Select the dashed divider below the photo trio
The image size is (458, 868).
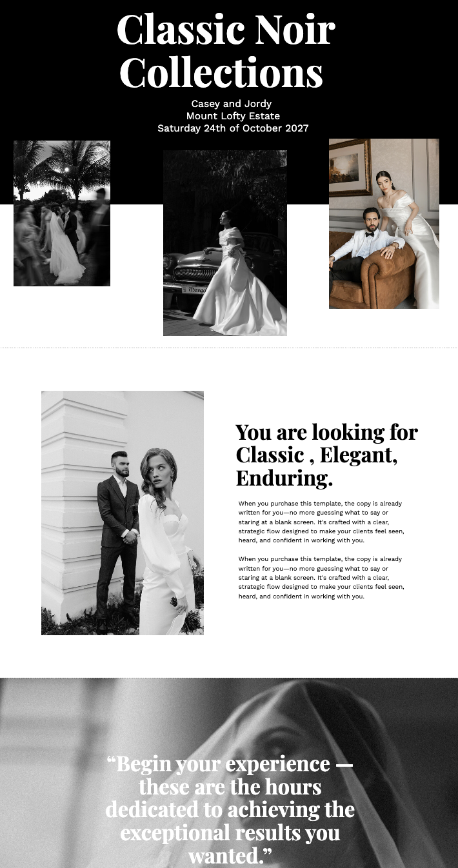(229, 348)
